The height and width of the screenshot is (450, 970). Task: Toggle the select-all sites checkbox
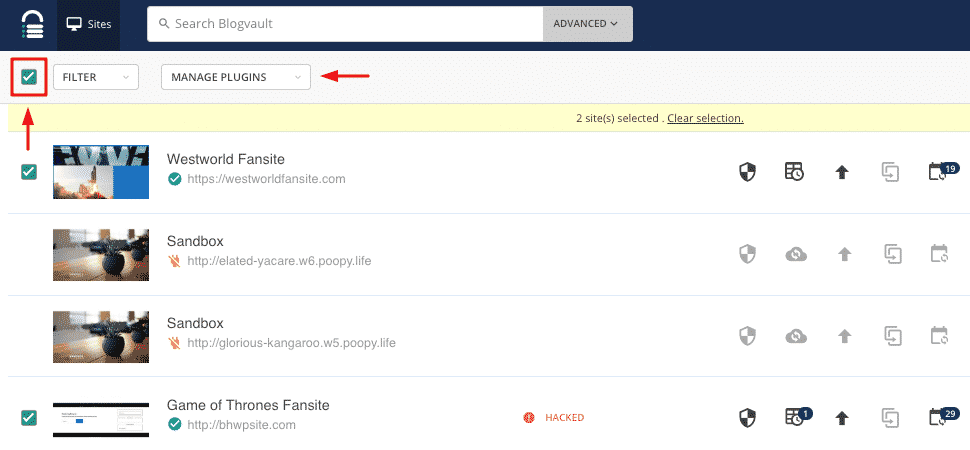click(29, 77)
